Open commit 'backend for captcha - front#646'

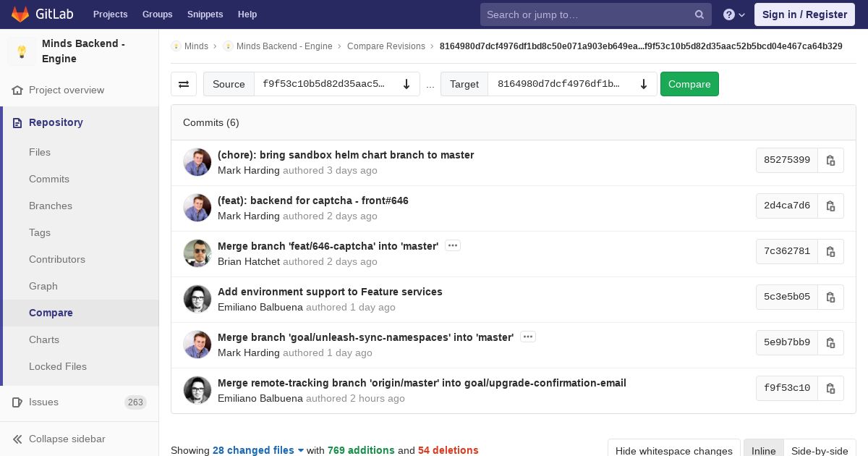tap(313, 200)
